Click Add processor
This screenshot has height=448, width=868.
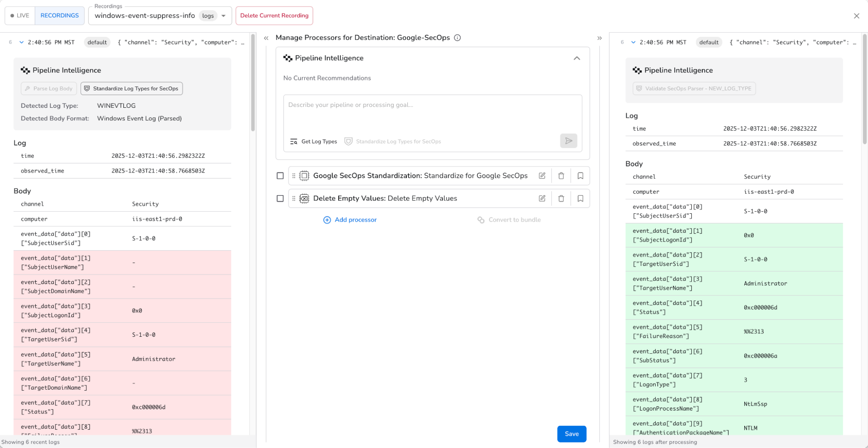coord(350,220)
